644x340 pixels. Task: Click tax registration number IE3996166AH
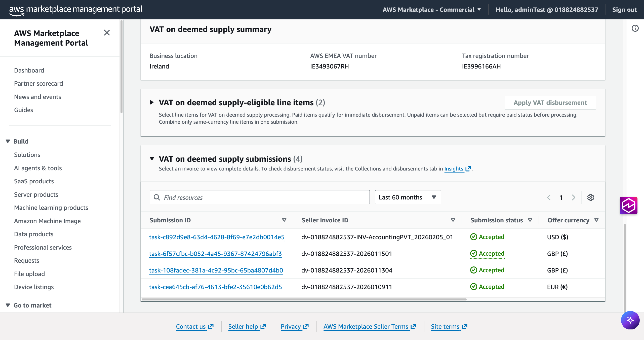tap(481, 66)
